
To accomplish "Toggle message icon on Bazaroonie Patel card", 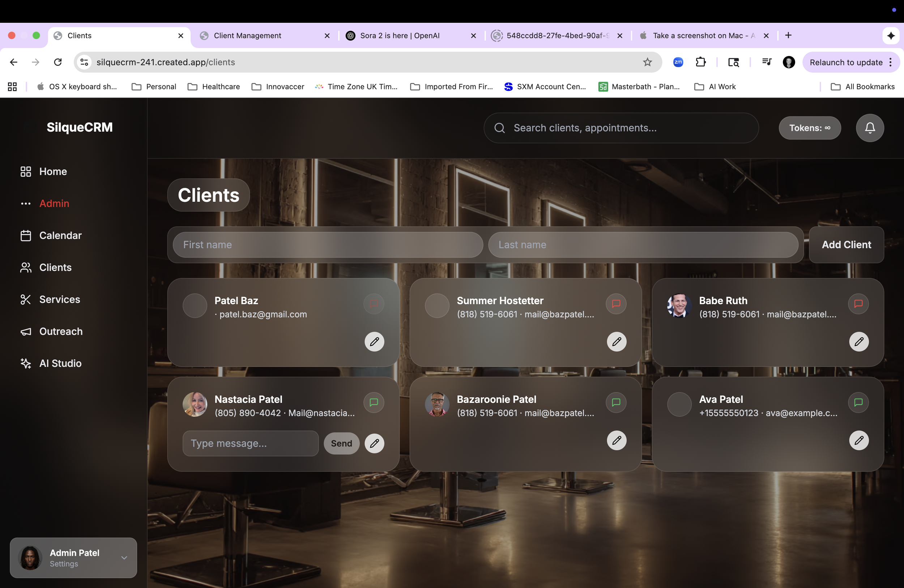I will point(616,402).
